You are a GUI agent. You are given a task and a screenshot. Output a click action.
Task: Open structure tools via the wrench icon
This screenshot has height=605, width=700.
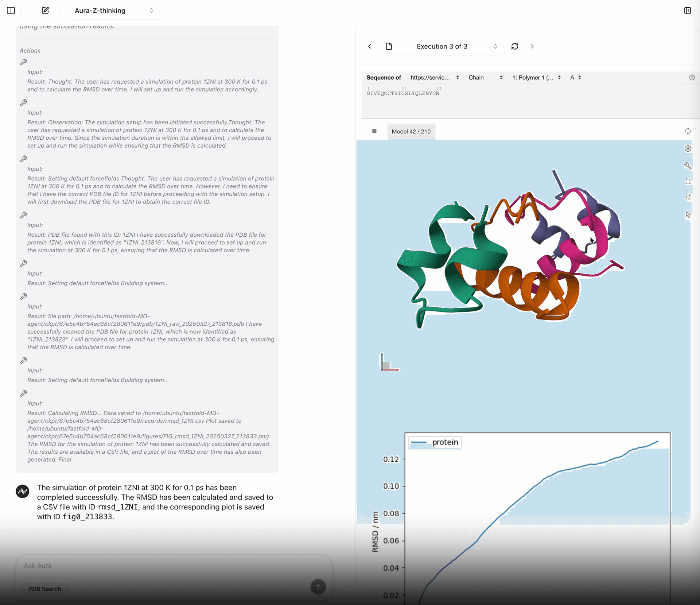(x=688, y=166)
